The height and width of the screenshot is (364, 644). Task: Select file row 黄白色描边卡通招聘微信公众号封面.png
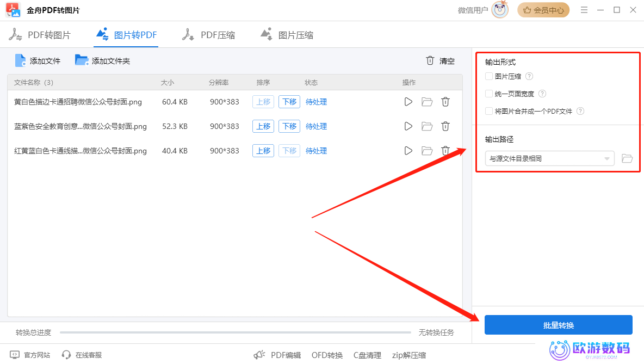[235, 102]
